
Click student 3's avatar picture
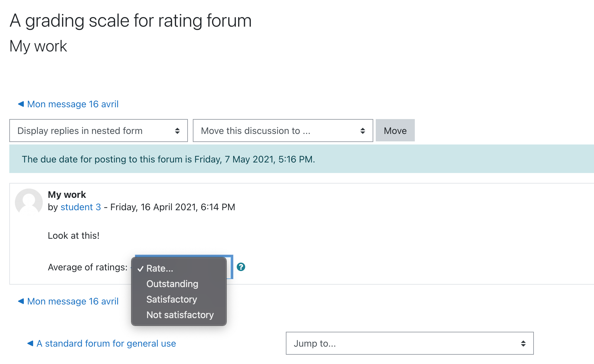coord(29,202)
